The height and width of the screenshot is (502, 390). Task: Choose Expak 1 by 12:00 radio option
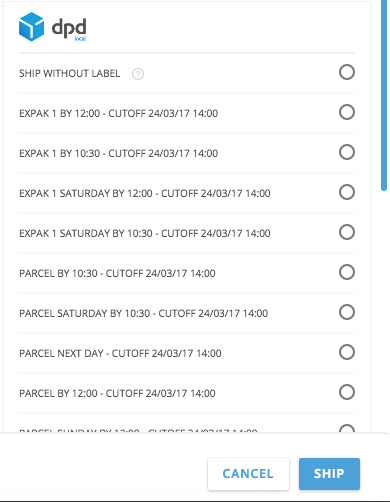coord(347,112)
